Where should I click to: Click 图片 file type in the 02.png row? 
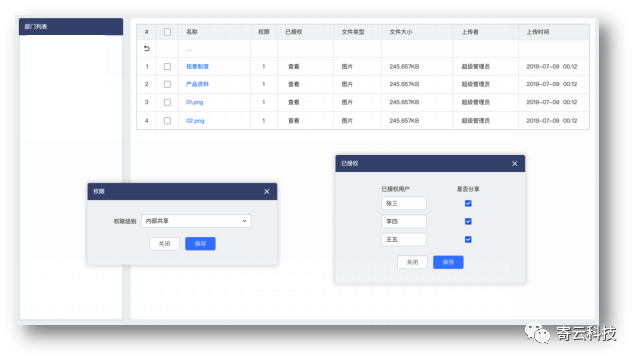coord(347,121)
